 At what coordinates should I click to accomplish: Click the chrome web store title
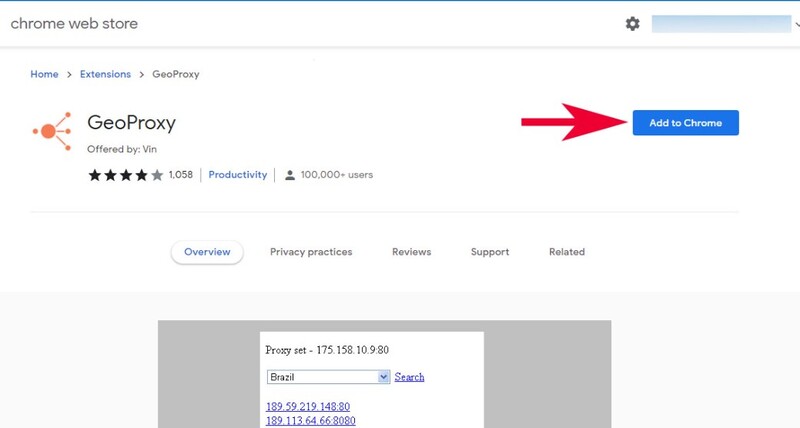click(74, 23)
